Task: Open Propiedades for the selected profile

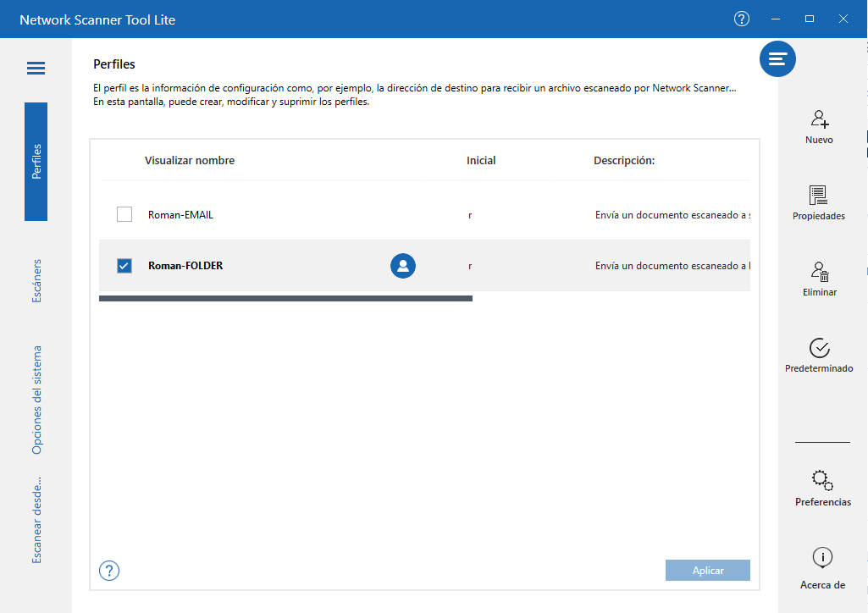Action: (818, 203)
